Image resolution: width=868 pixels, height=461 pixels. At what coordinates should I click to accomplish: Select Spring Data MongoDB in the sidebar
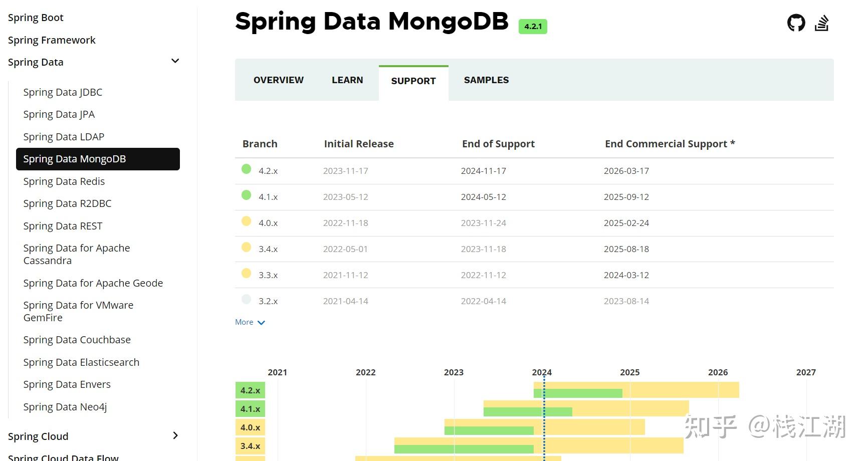pos(98,159)
